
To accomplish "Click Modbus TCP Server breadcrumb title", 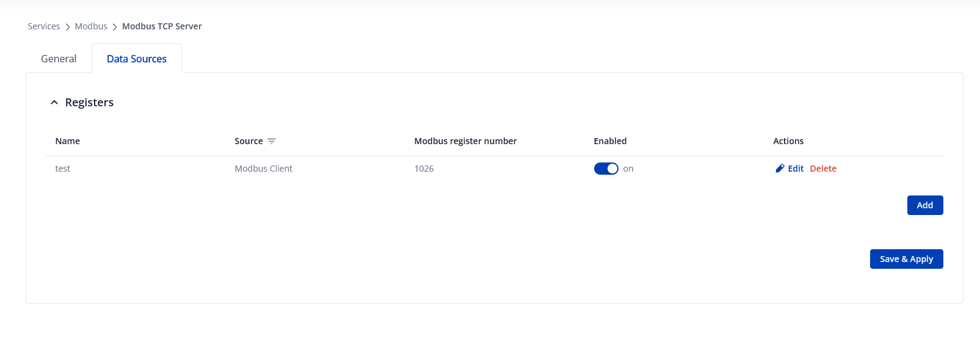I will [x=162, y=26].
